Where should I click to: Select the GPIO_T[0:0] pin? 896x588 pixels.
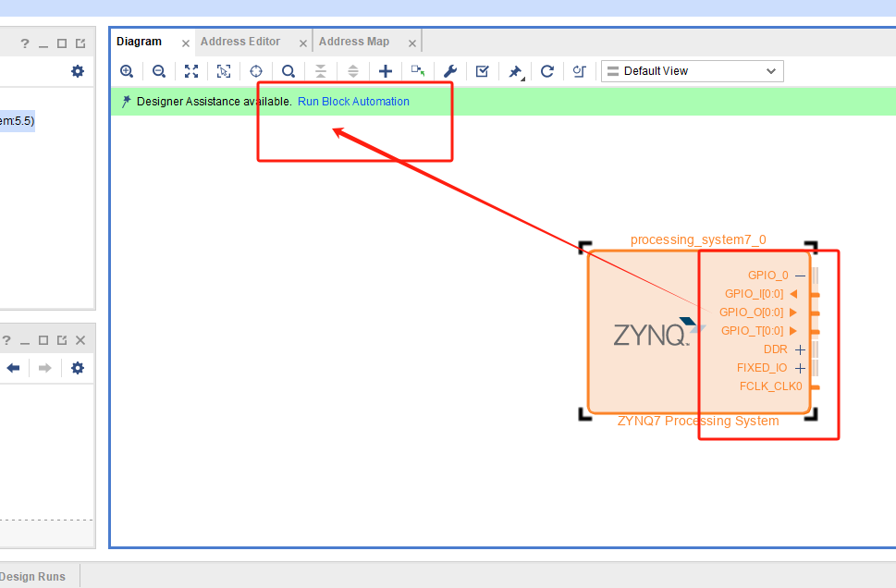759,331
